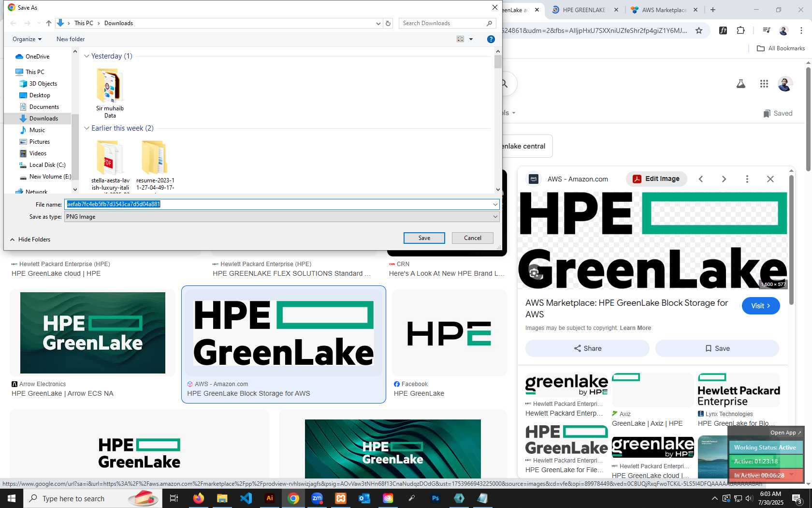Click Edit Image button in preview panel
The width and height of the screenshot is (812, 508).
click(656, 179)
